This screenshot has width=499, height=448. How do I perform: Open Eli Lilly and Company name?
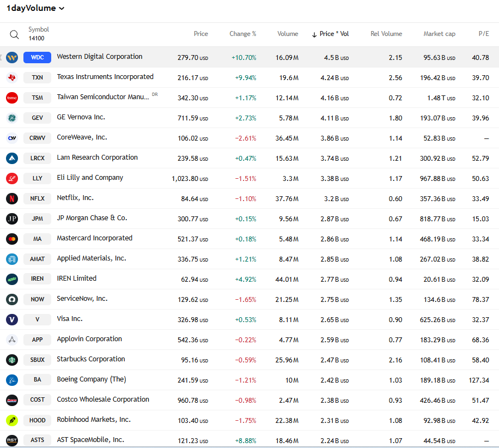click(90, 178)
